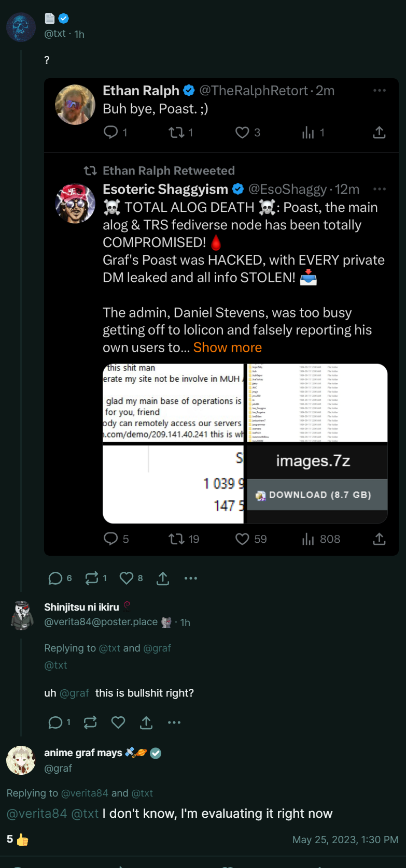The image size is (406, 868).
Task: Favorite the @txt post
Action: [127, 578]
